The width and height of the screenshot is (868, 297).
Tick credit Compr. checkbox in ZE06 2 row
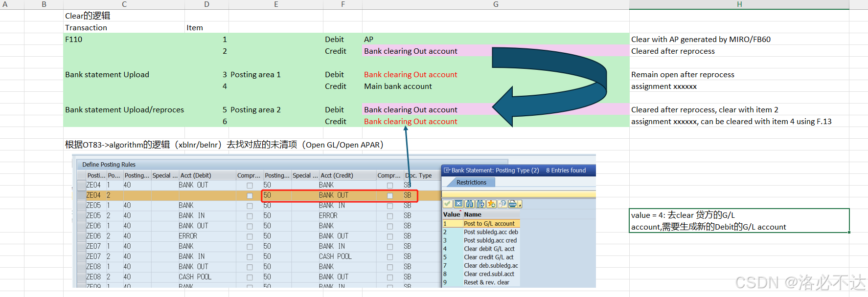(390, 236)
